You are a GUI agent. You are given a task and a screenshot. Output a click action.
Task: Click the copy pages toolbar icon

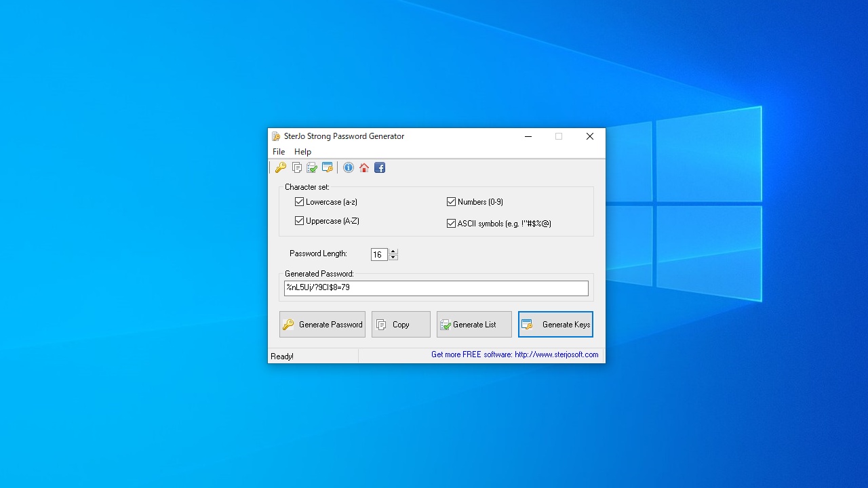pos(296,167)
